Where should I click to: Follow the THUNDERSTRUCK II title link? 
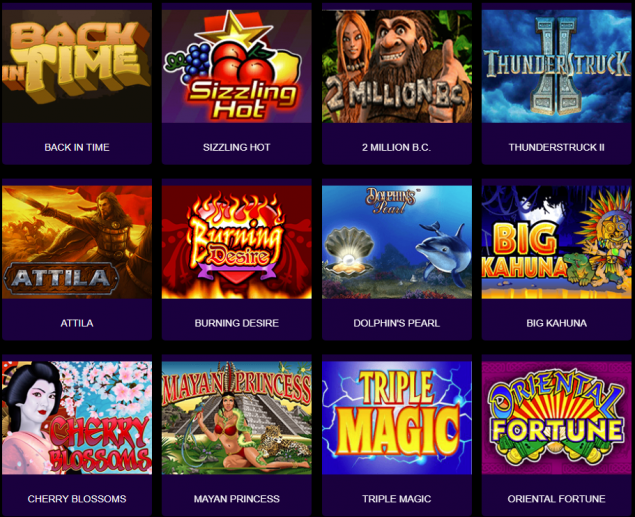556,147
